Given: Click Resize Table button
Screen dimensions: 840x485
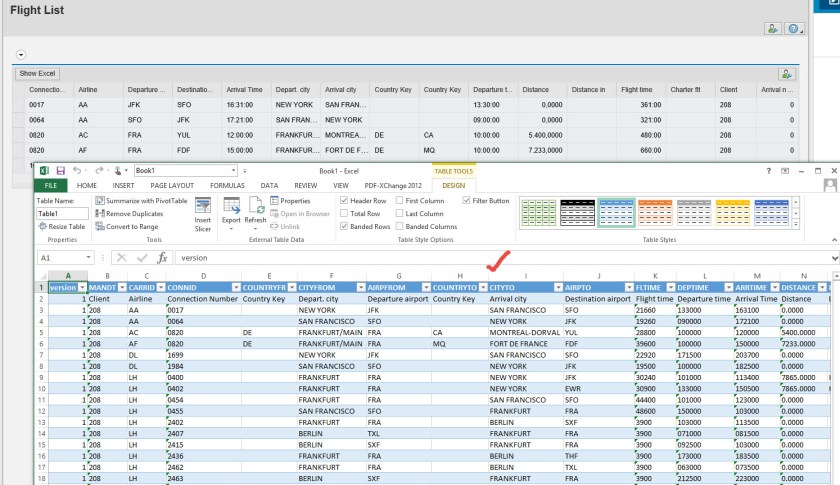Looking at the screenshot, I should point(62,226).
